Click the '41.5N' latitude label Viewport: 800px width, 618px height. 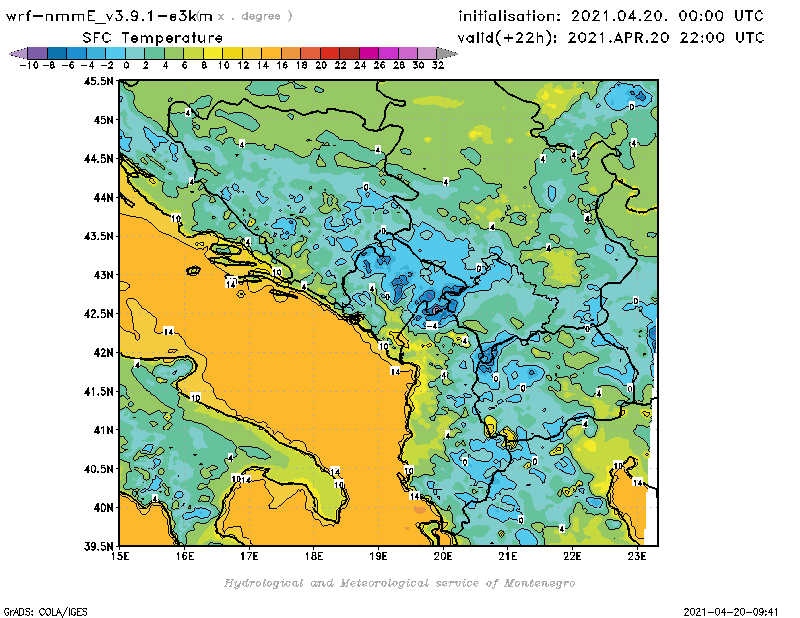coord(98,391)
